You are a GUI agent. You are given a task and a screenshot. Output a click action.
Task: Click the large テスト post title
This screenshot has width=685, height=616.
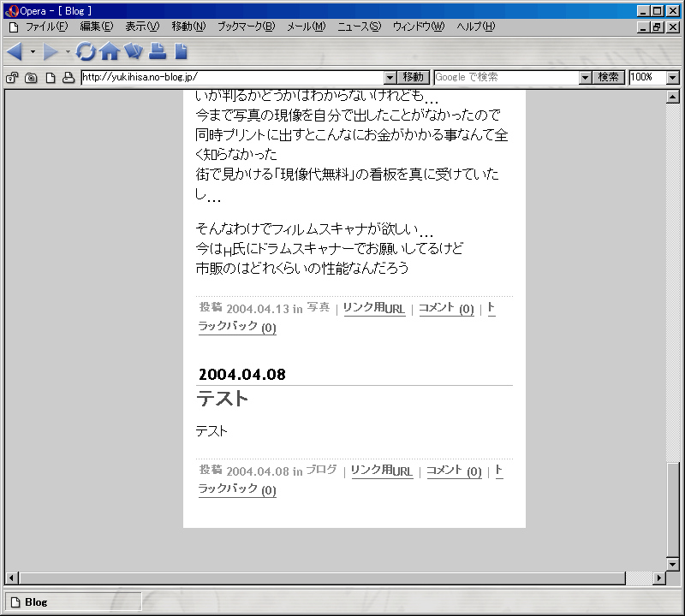(222, 399)
